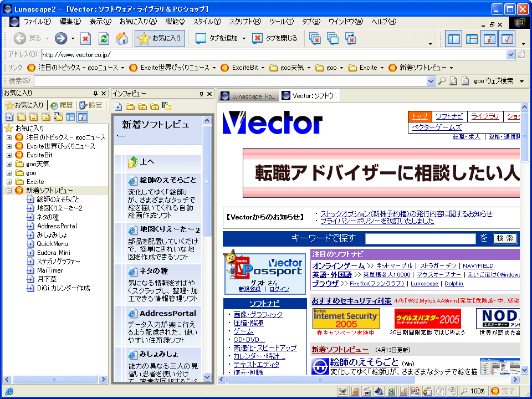Collapse 新着ソフトレビュー in the favorites tree
532x399 pixels.
tap(9, 191)
